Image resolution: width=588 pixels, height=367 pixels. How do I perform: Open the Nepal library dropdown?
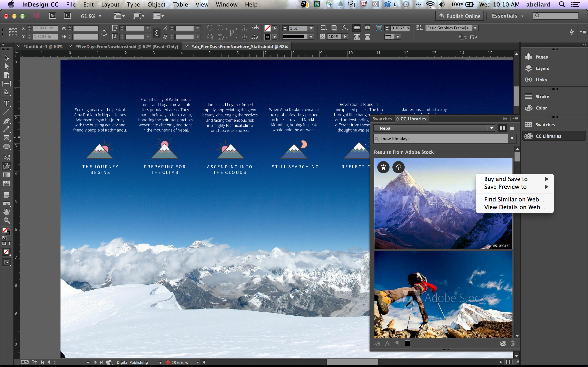click(491, 128)
